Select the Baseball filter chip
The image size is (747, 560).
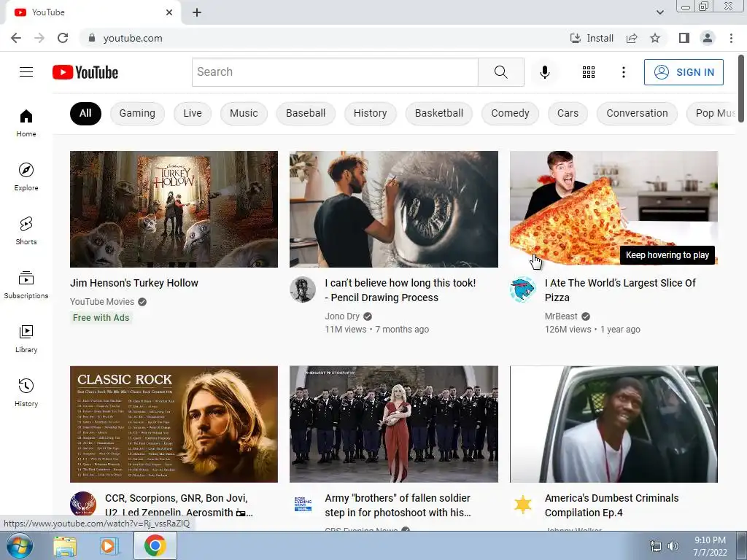(306, 113)
